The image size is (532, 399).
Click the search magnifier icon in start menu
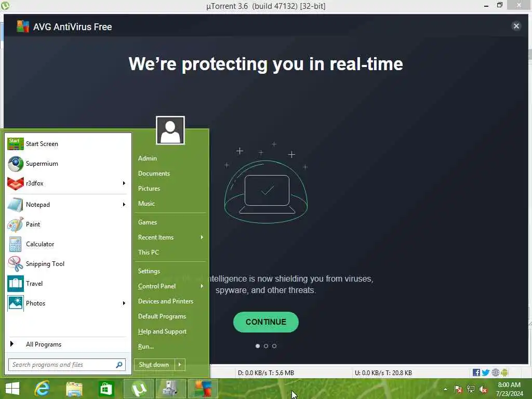click(x=119, y=365)
